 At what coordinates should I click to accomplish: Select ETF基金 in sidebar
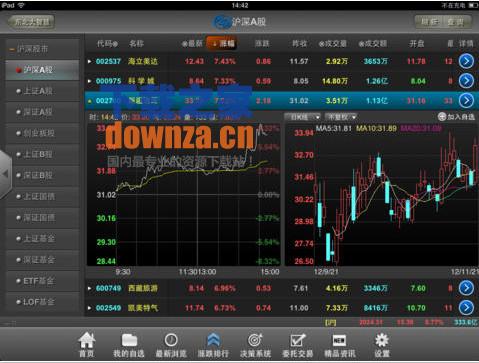(x=42, y=281)
